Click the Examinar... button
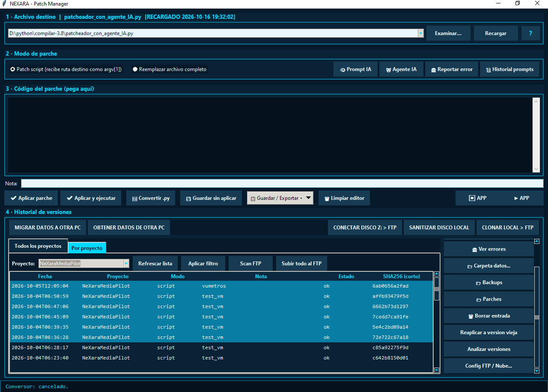Screen dimensions: 548x392 click(x=448, y=33)
